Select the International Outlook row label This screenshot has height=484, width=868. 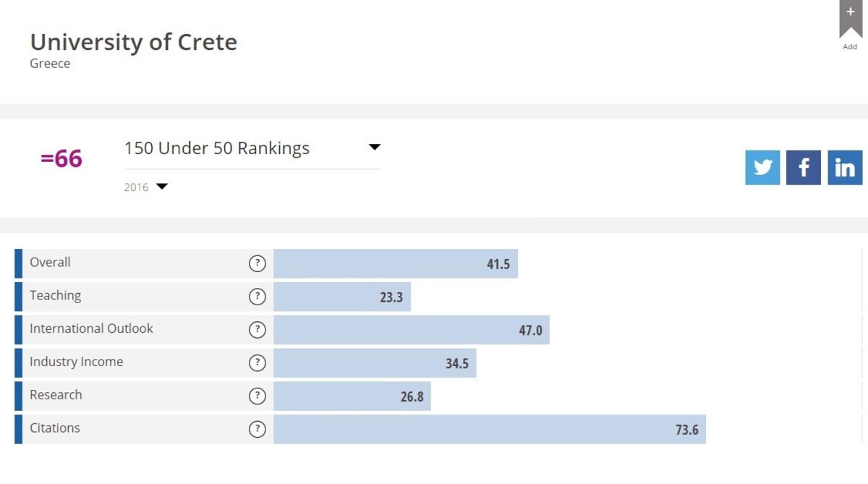click(91, 329)
